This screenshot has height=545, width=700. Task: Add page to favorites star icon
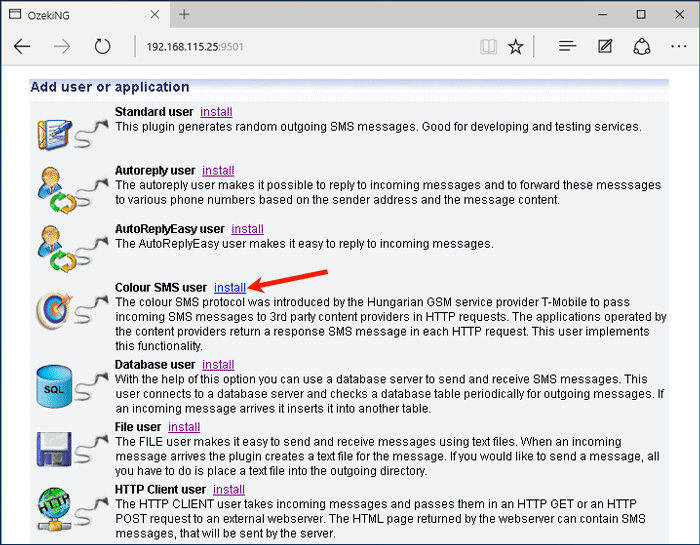[x=516, y=46]
